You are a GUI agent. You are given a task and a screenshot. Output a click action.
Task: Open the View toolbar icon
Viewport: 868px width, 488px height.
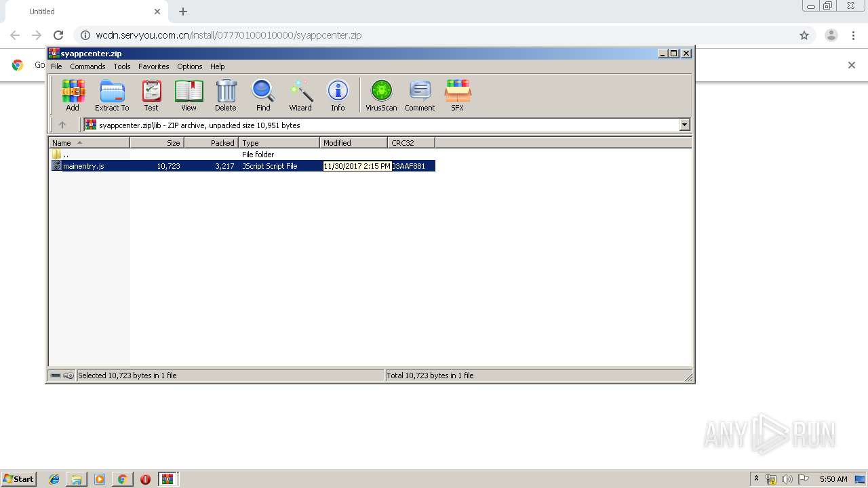[189, 95]
